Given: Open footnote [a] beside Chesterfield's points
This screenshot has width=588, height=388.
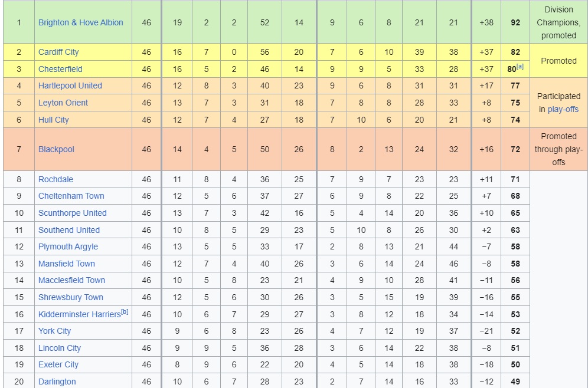Looking at the screenshot, I should pos(520,67).
